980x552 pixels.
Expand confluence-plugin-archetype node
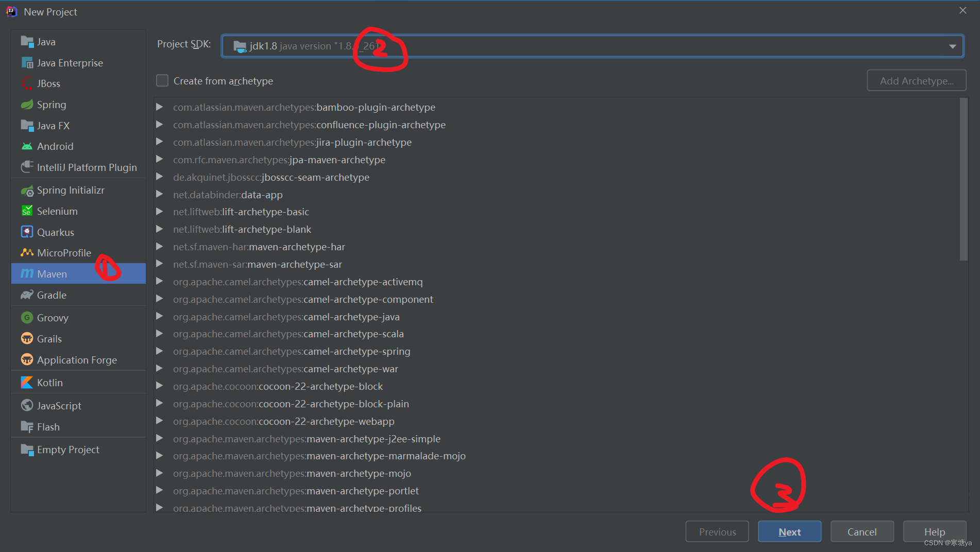160,125
